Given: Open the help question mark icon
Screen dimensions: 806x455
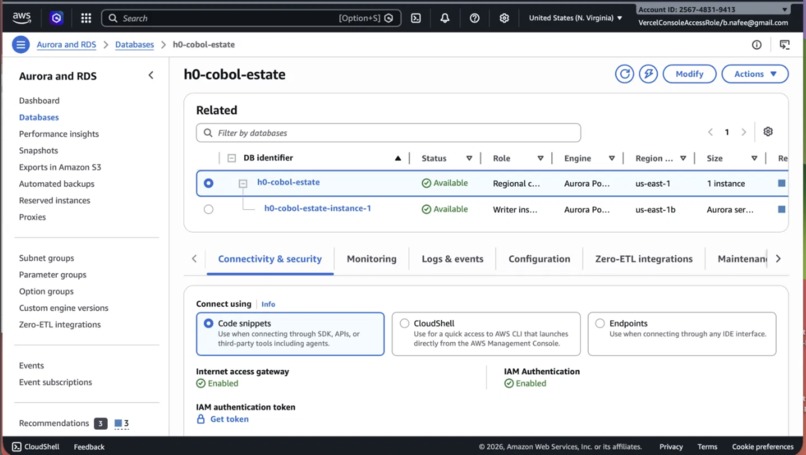Looking at the screenshot, I should [x=474, y=18].
